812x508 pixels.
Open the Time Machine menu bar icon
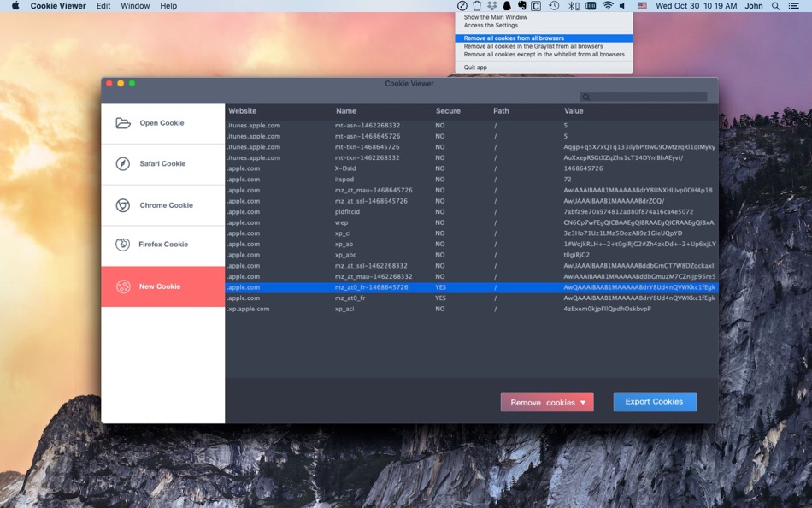554,6
